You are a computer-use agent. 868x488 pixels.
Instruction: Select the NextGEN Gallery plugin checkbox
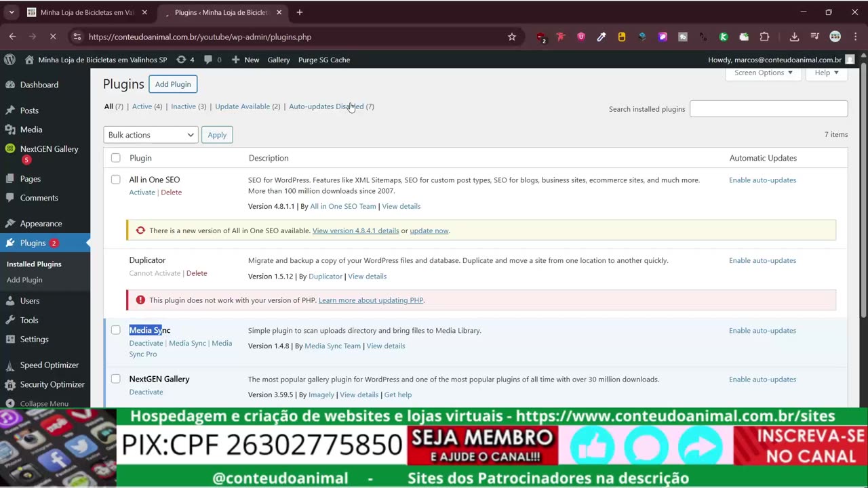(x=116, y=379)
